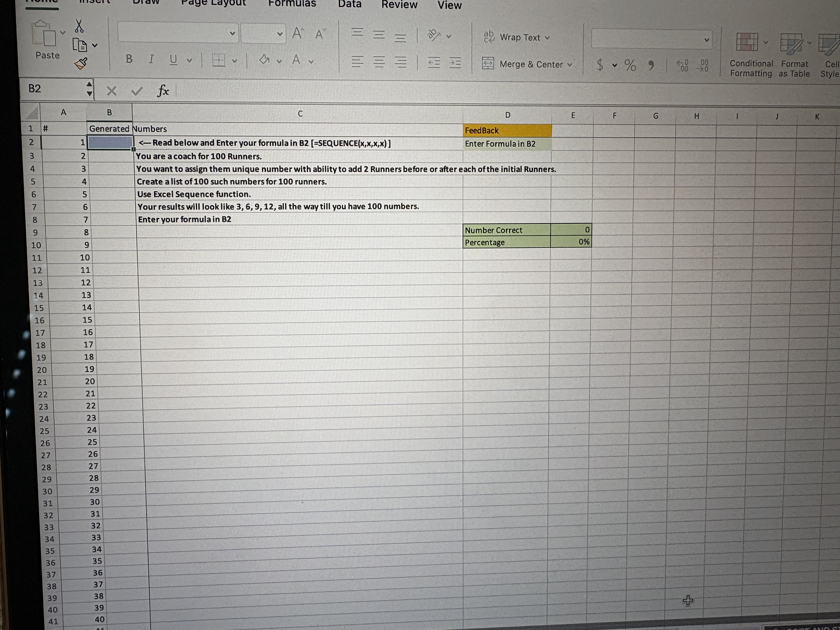Click the Decrease Indent icon
Viewport: 840px width, 630px height.
click(434, 62)
